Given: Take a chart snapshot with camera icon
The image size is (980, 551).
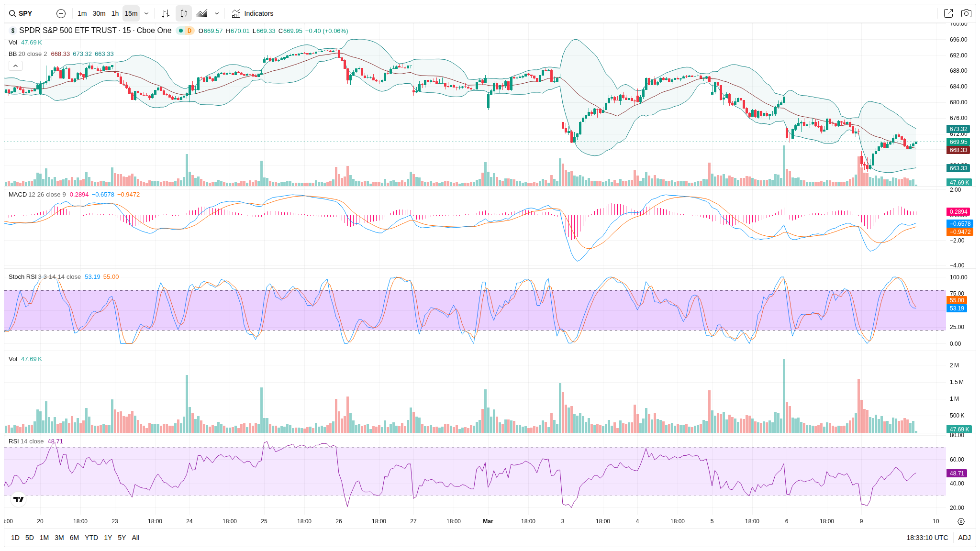Looking at the screenshot, I should click(966, 13).
